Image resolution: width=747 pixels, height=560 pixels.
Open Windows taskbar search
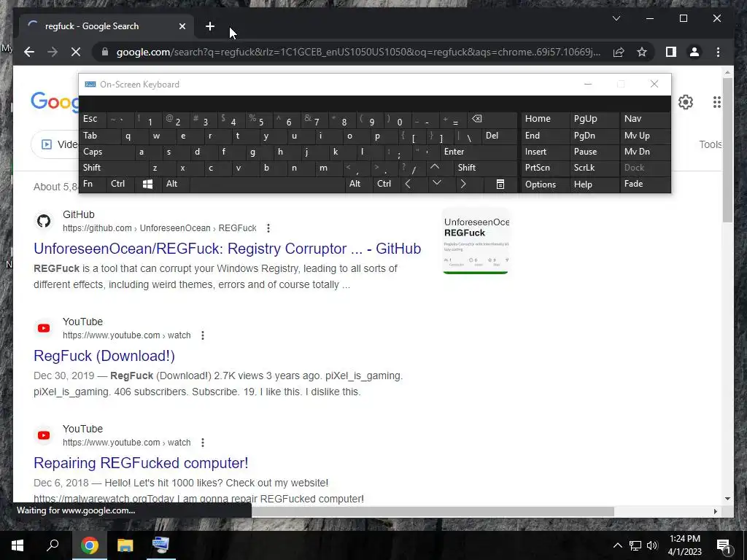(53, 545)
